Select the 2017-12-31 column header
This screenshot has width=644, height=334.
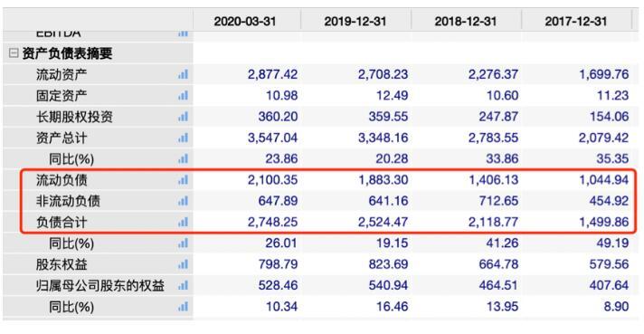click(576, 21)
